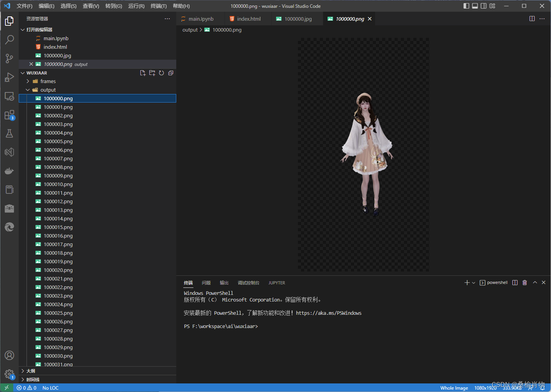Click the Whole Image zoom status button
Viewport: 551px width, 392px height.
click(454, 388)
